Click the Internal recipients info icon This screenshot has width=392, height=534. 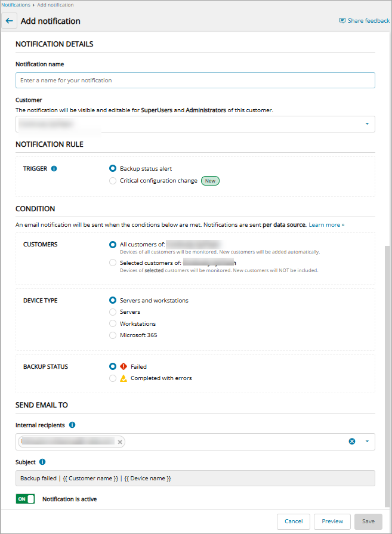(x=72, y=425)
